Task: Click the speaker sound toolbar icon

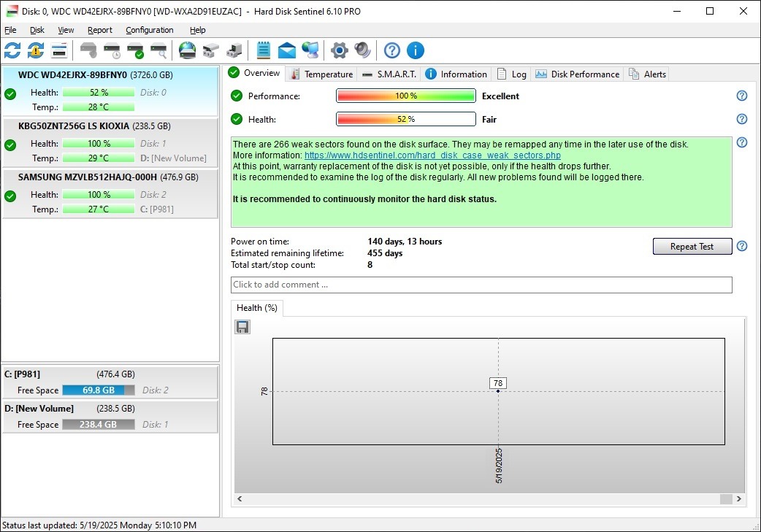Action: pyautogui.click(x=362, y=50)
